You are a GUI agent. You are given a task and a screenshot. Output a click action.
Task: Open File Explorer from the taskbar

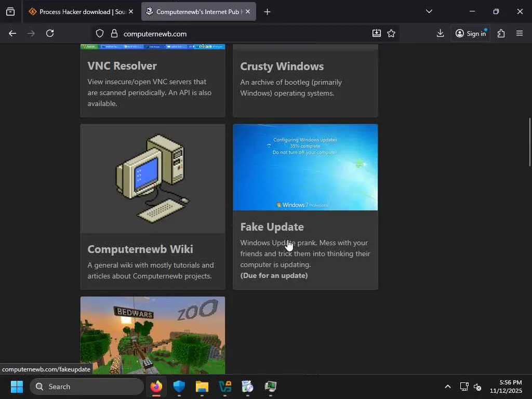(x=202, y=387)
